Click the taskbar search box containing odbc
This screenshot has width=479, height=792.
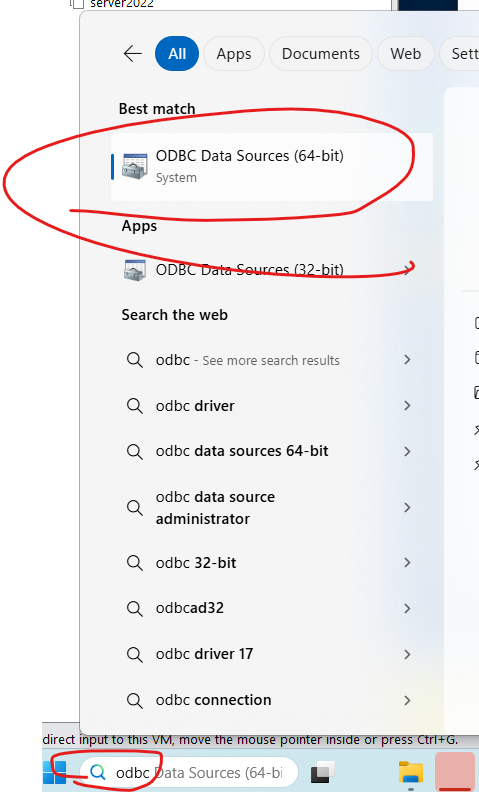point(189,772)
